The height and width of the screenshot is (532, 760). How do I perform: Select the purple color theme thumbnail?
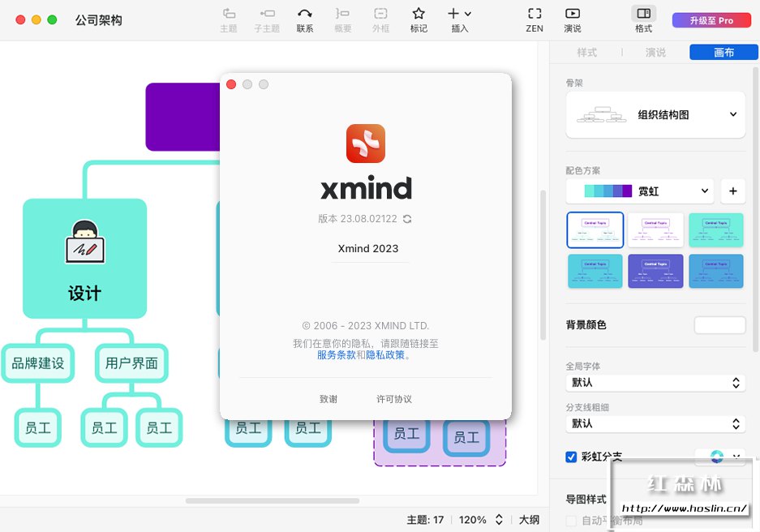[x=655, y=271]
